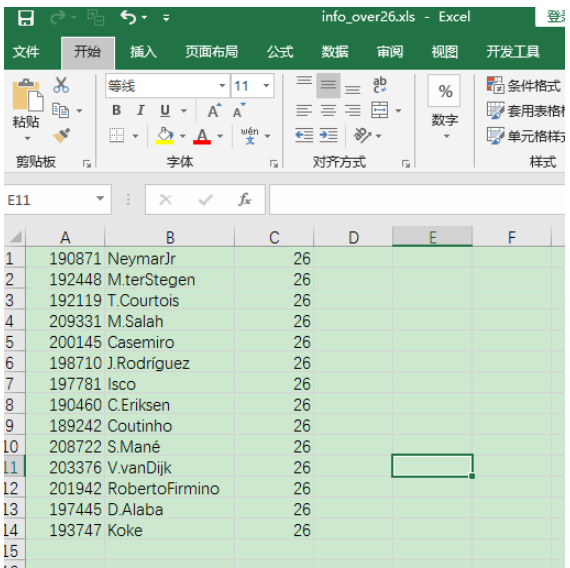Click the formula bar Enter checkmark
This screenshot has width=570, height=568.
(x=205, y=199)
